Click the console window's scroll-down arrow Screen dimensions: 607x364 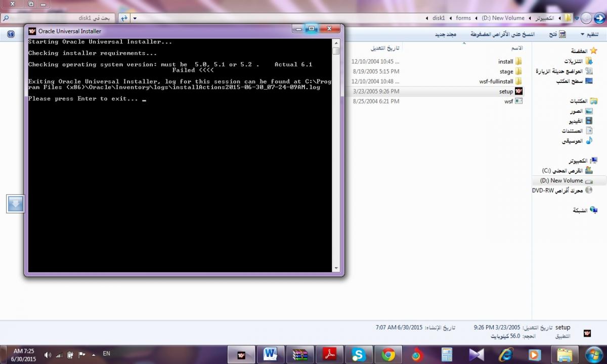tap(336, 268)
